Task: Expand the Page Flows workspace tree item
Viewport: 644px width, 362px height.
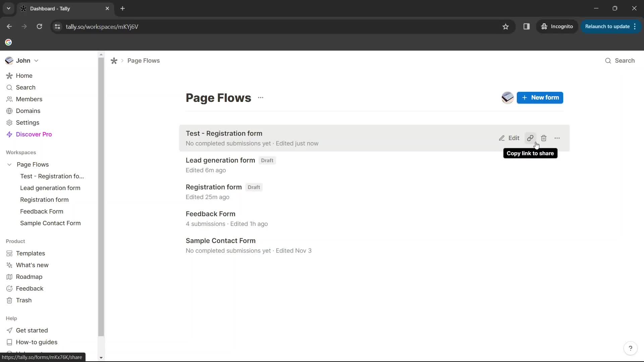Action: click(9, 165)
